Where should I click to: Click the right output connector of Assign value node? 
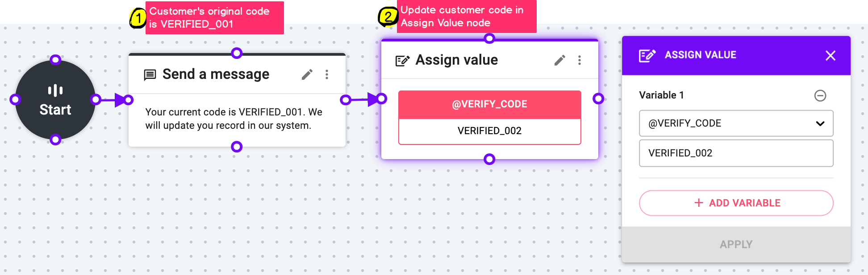coord(598,99)
